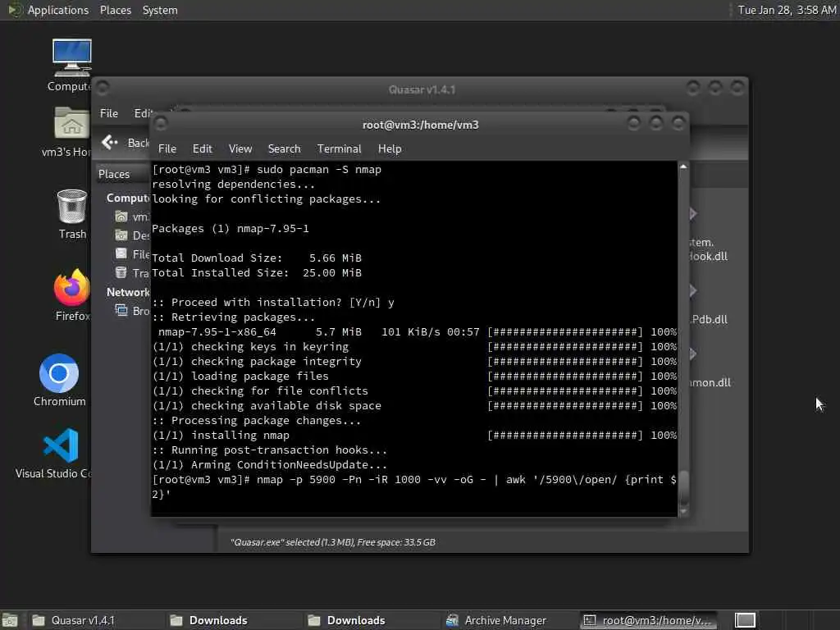Open the terminal File menu
Image resolution: width=840 pixels, height=630 pixels.
pyautogui.click(x=167, y=149)
